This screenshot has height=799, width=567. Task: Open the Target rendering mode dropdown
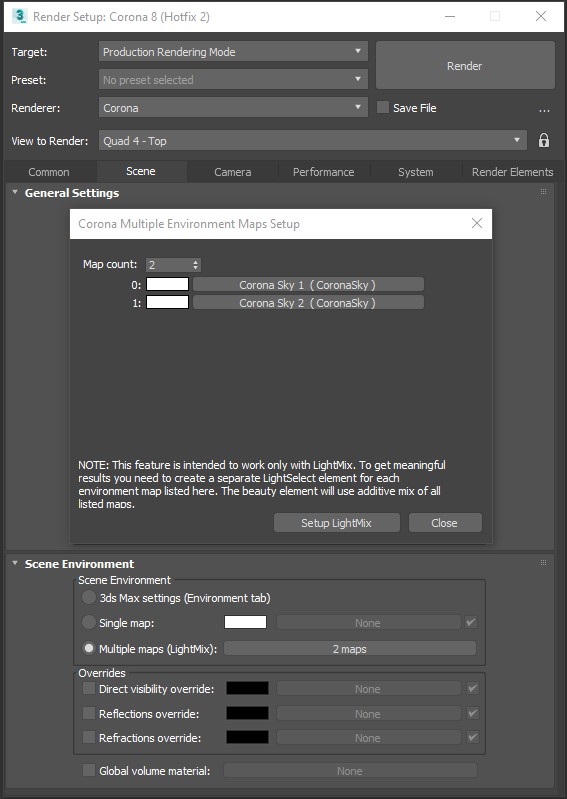[233, 51]
